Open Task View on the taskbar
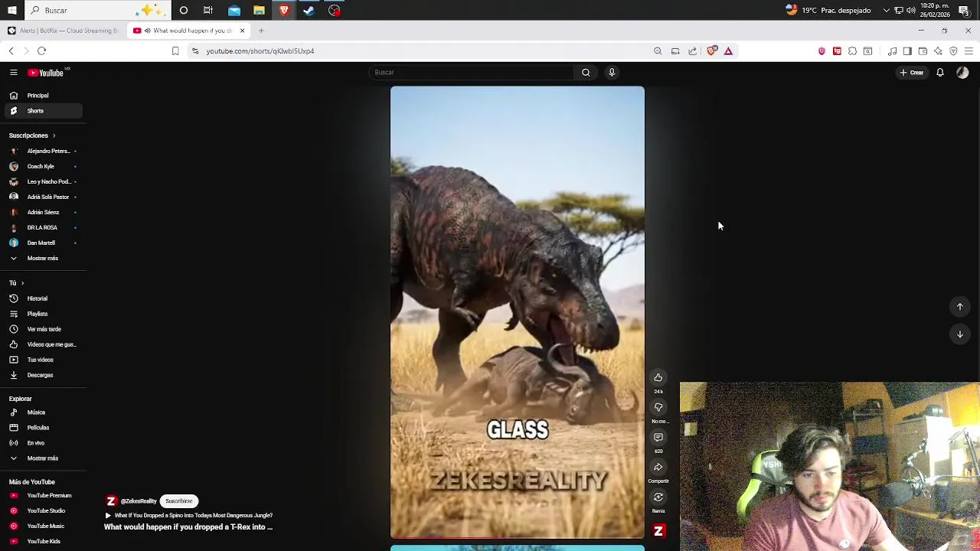Image resolution: width=980 pixels, height=551 pixels. pos(208,11)
